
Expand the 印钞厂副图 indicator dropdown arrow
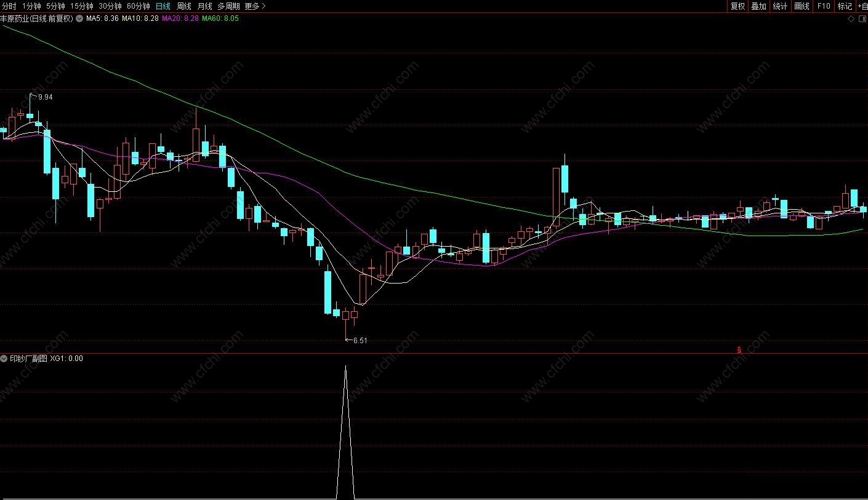(4, 358)
